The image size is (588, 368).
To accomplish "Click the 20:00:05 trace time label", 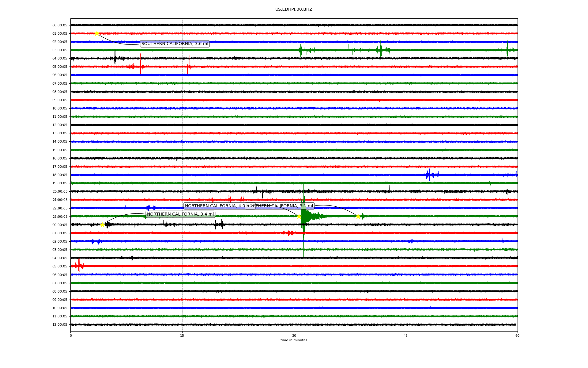I will point(60,192).
